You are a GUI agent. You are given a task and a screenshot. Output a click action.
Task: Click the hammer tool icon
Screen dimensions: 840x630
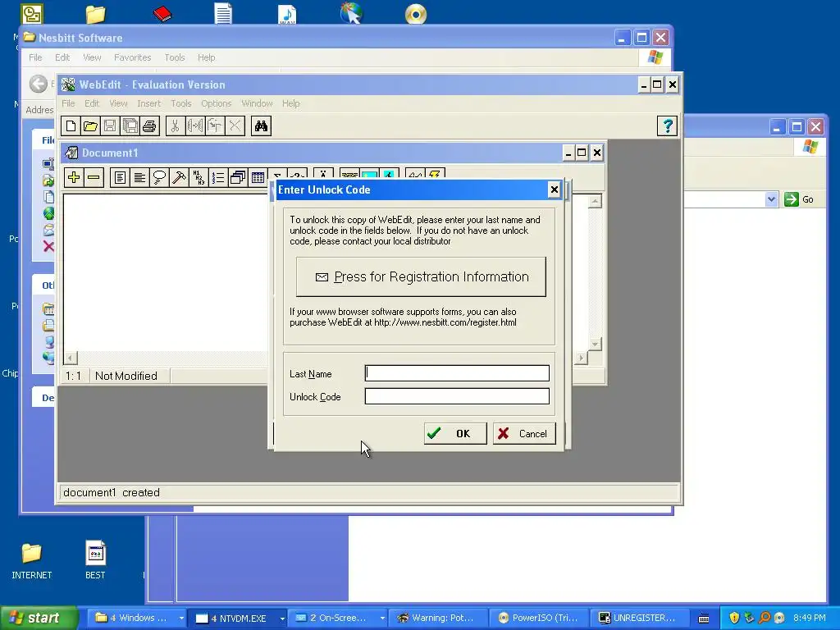[x=179, y=177]
